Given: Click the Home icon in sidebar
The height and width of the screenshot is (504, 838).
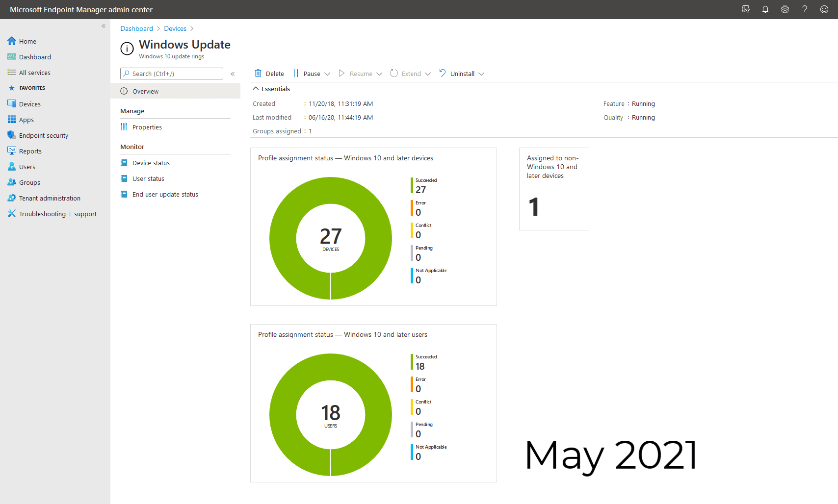Looking at the screenshot, I should [12, 41].
